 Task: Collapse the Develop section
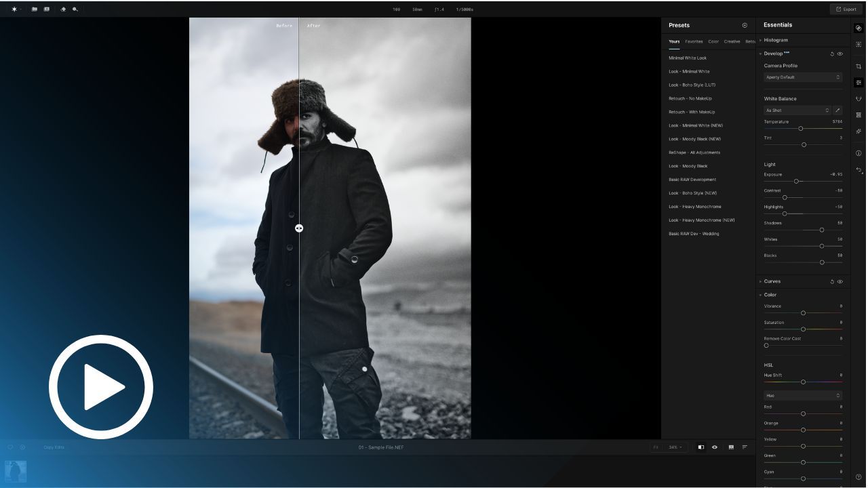(x=760, y=54)
